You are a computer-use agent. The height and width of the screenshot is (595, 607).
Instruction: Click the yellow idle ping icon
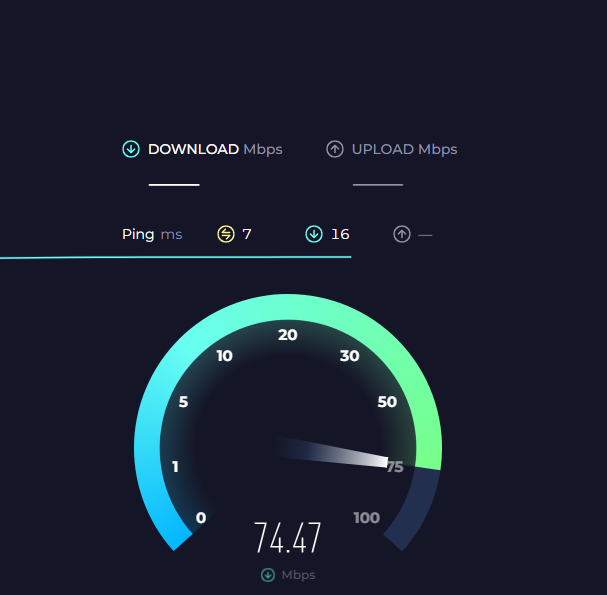click(x=226, y=234)
